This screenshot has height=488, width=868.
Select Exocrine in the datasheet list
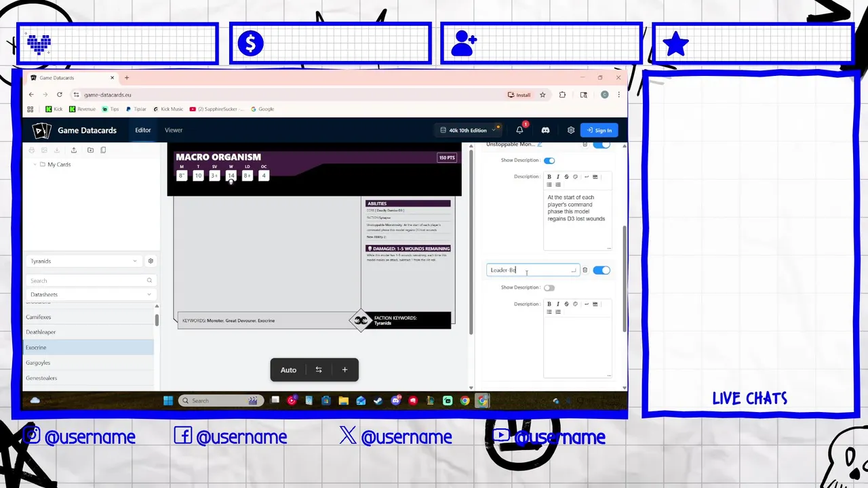coord(88,348)
